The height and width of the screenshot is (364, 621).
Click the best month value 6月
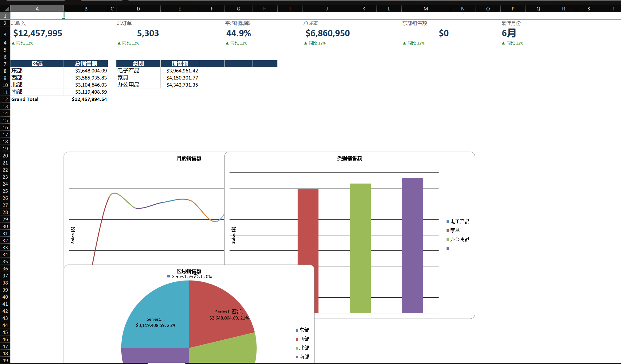tap(509, 33)
